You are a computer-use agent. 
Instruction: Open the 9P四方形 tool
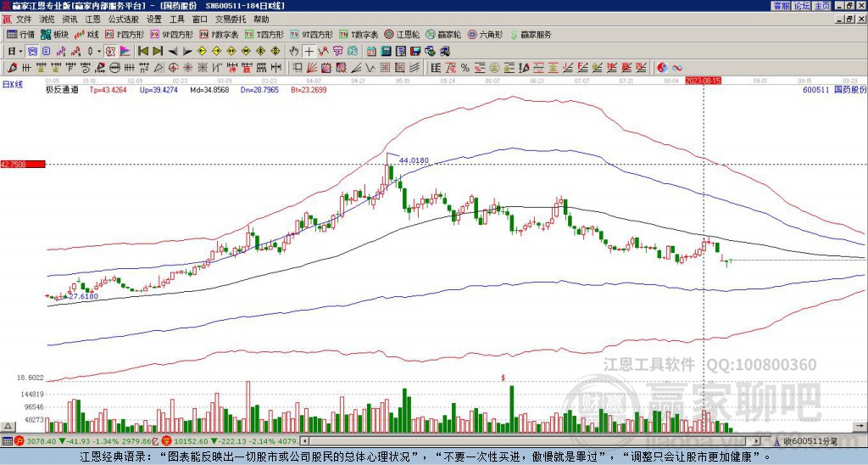(171, 34)
